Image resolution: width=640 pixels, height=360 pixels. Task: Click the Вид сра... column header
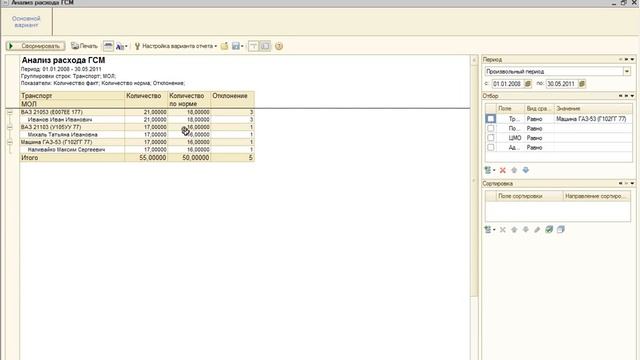pyautogui.click(x=539, y=109)
